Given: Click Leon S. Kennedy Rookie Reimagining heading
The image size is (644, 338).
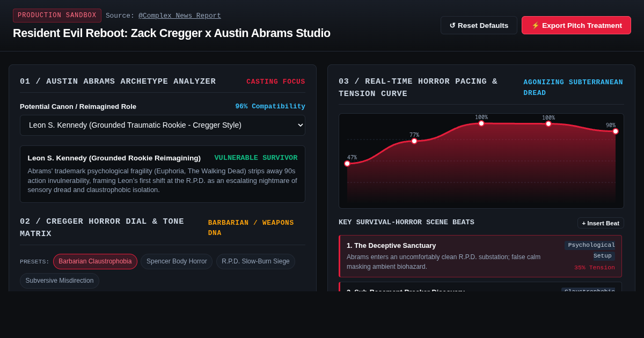Looking at the screenshot, I should (114, 158).
